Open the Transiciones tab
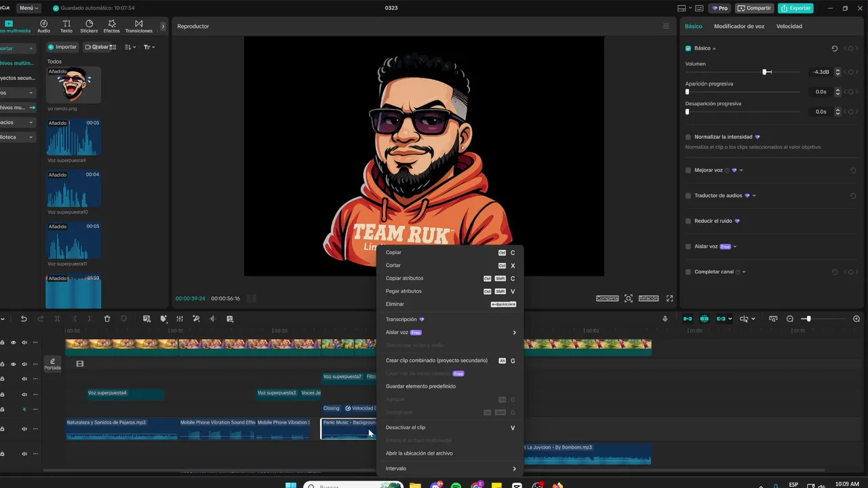 [139, 26]
